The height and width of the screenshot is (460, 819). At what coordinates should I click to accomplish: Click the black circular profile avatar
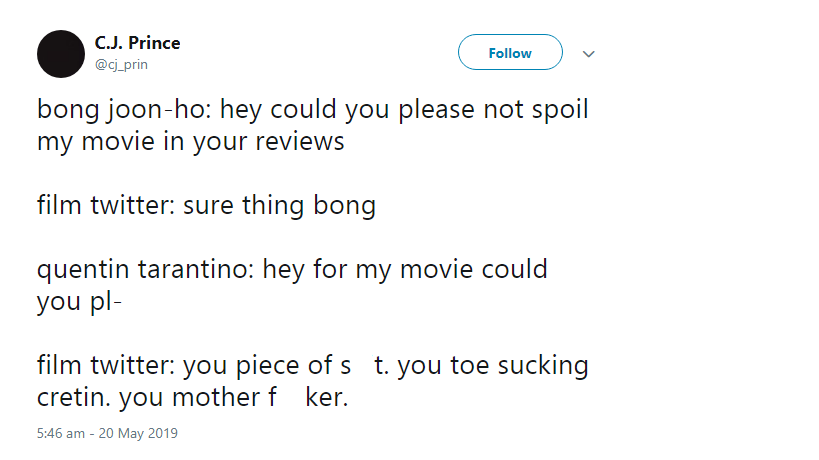coord(60,53)
